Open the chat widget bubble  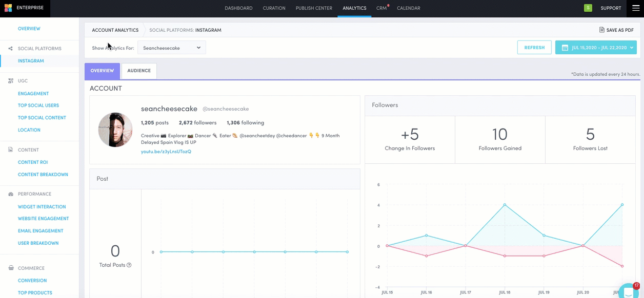tap(629, 292)
